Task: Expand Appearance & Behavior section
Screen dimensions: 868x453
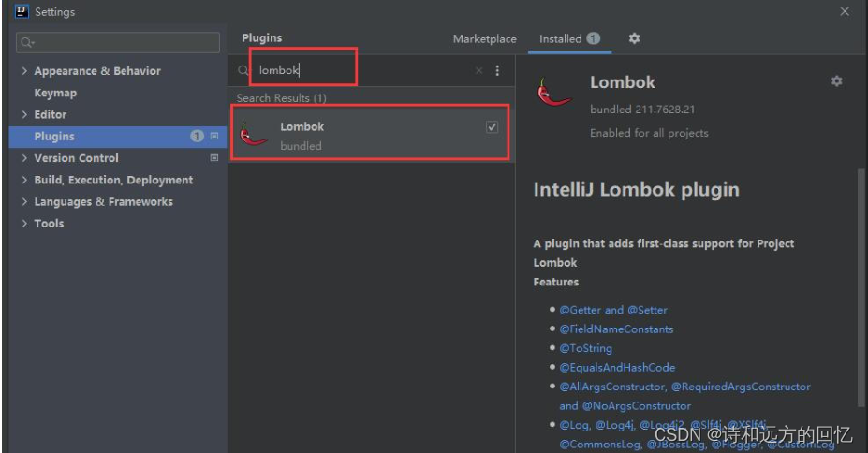Action: pyautogui.click(x=24, y=71)
